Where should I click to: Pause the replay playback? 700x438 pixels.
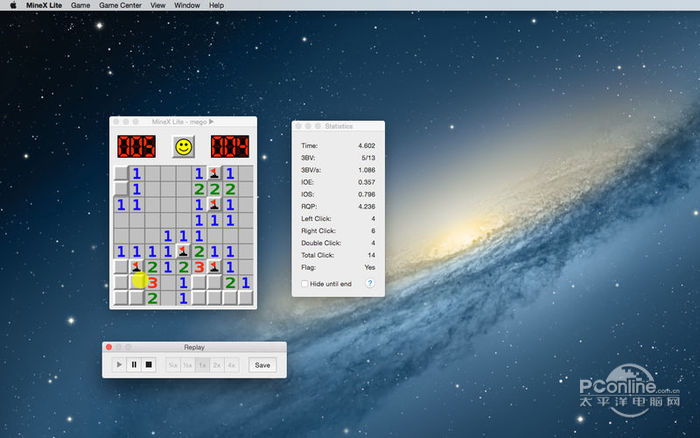134,365
